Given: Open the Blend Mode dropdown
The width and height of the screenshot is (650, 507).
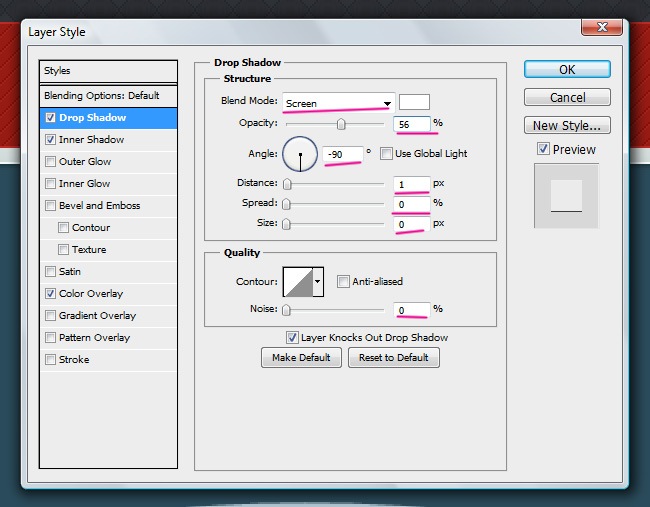Looking at the screenshot, I should [x=337, y=103].
